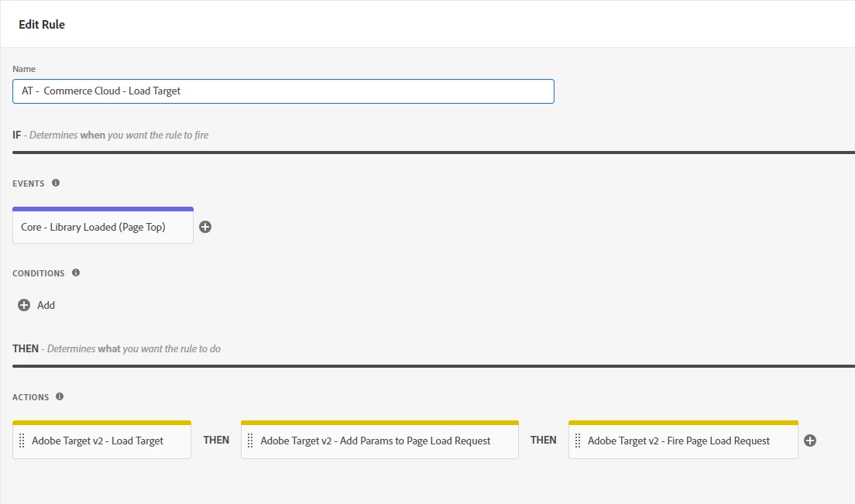Add another event with plus icon
The width and height of the screenshot is (855, 504).
[205, 227]
